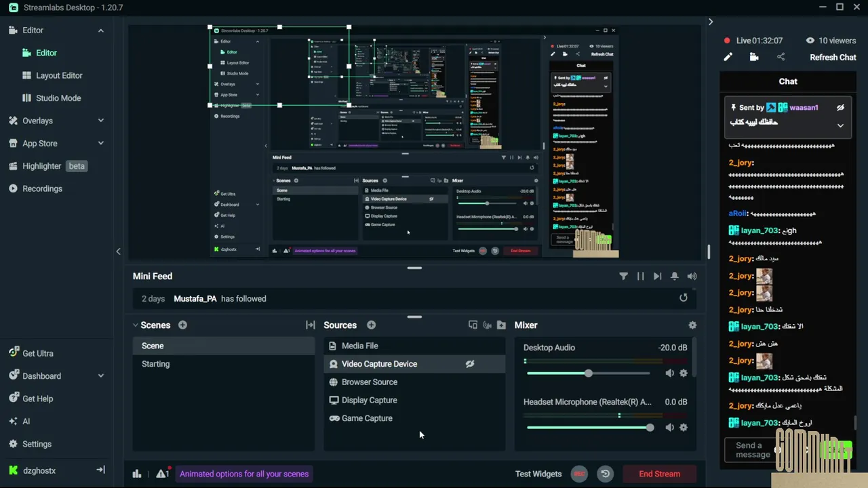The width and height of the screenshot is (868, 488).
Task: Skip to next alert in Mini Feed
Action: click(657, 277)
